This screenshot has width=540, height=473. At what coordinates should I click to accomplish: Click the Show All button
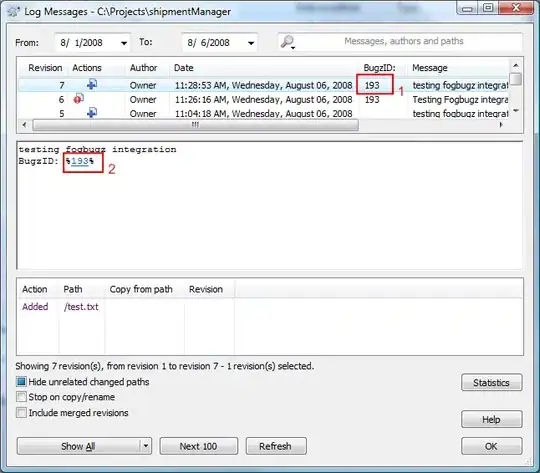[x=78, y=446]
